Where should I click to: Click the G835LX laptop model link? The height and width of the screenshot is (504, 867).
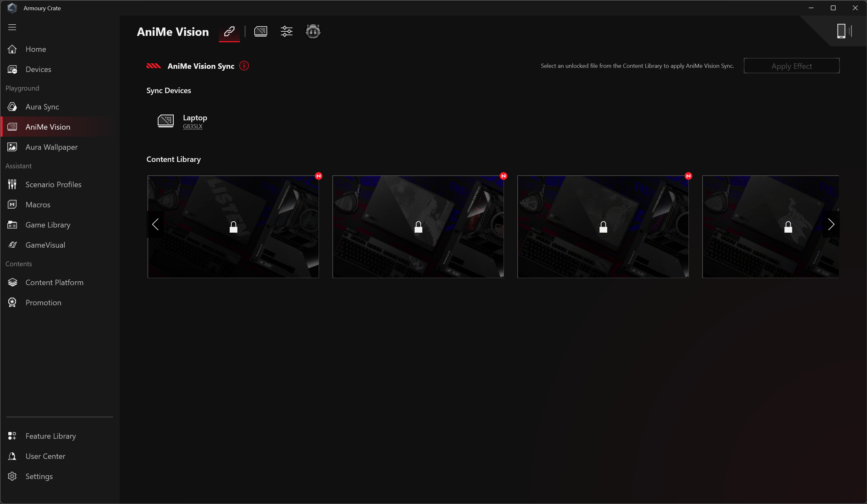(x=192, y=127)
